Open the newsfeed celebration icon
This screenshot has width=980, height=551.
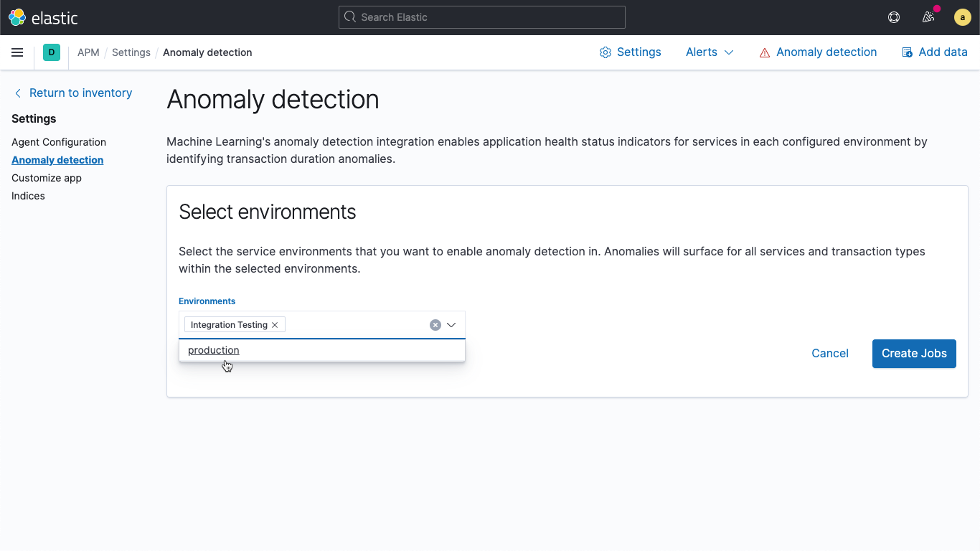[x=928, y=17]
